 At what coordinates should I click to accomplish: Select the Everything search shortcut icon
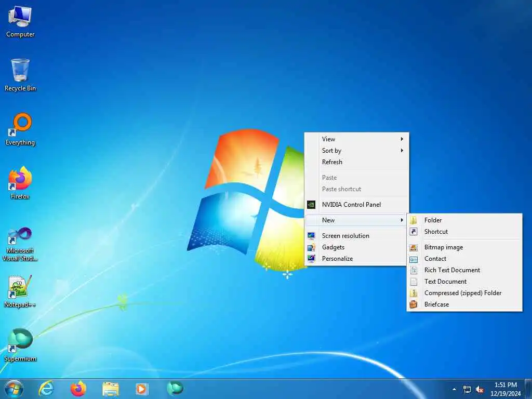pos(20,129)
